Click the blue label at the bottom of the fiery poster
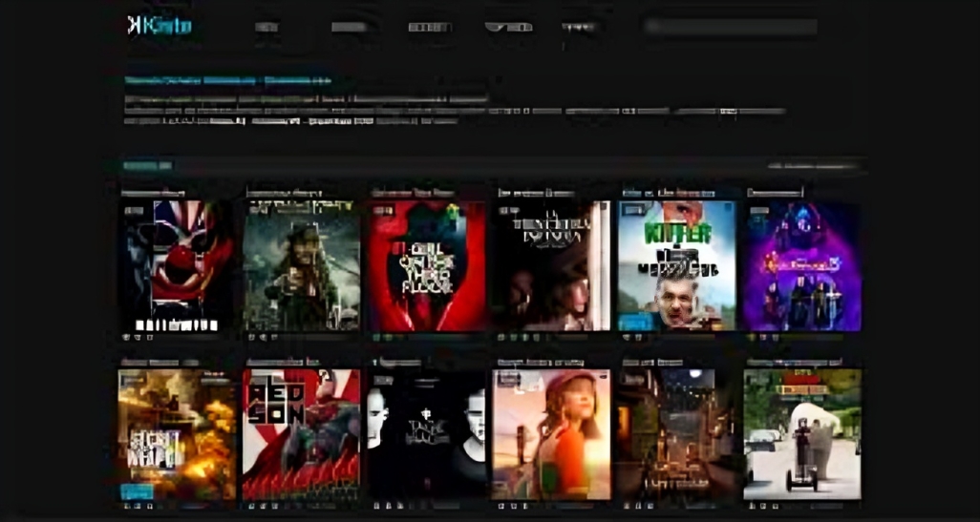The width and height of the screenshot is (980, 522). (x=137, y=491)
